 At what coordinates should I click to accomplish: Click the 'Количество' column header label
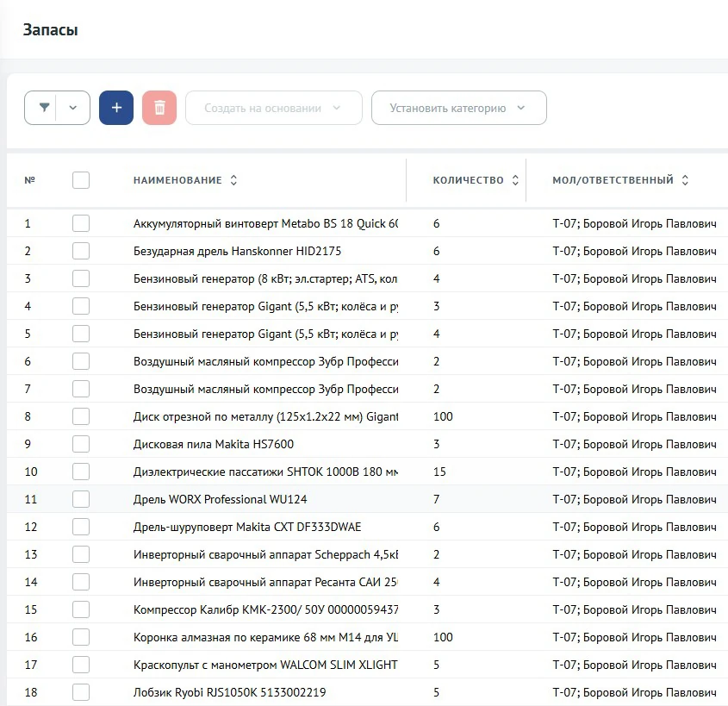[x=469, y=180]
